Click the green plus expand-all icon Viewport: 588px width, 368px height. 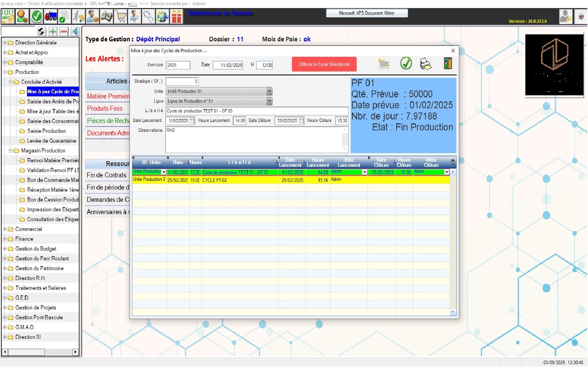click(53, 32)
